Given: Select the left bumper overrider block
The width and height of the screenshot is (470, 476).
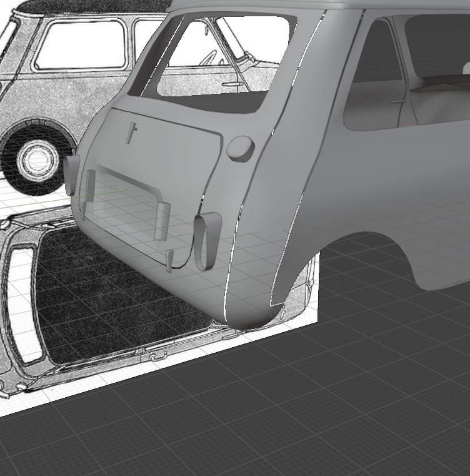Looking at the screenshot, I should (90, 185).
